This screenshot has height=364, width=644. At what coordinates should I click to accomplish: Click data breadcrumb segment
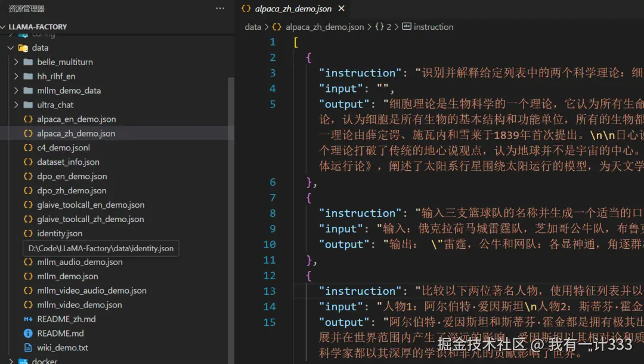[x=253, y=27]
